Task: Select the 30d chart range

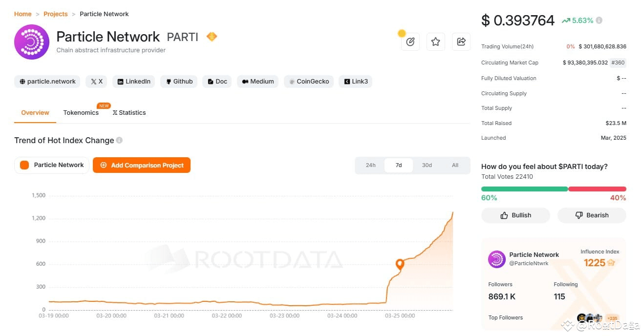Action: 427,165
